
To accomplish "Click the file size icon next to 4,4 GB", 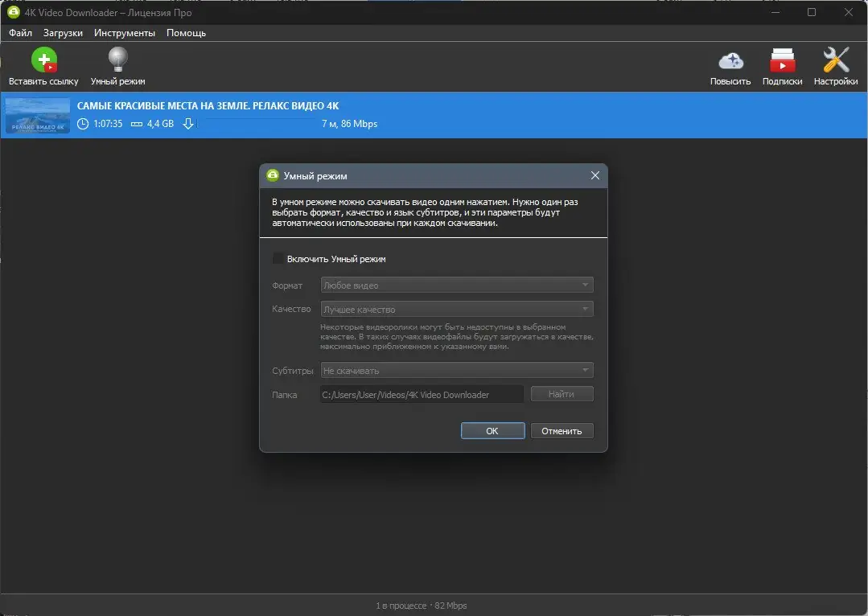I will pos(137,124).
